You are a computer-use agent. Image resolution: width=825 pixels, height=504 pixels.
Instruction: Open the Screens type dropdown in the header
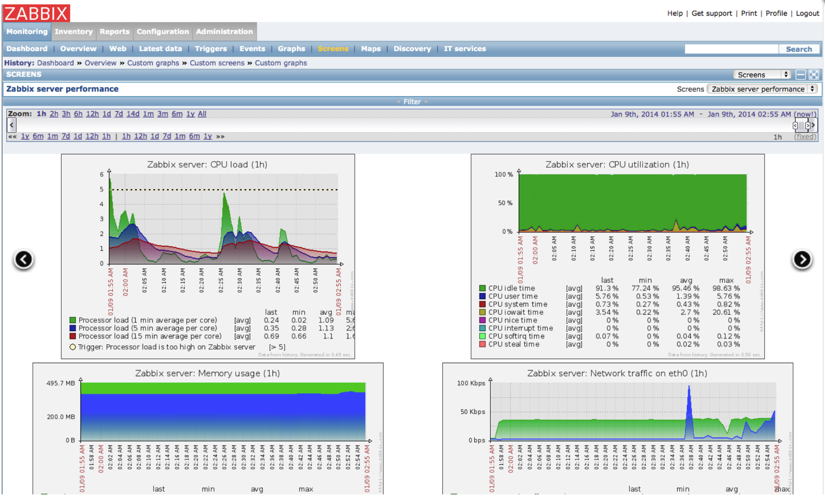click(x=762, y=75)
